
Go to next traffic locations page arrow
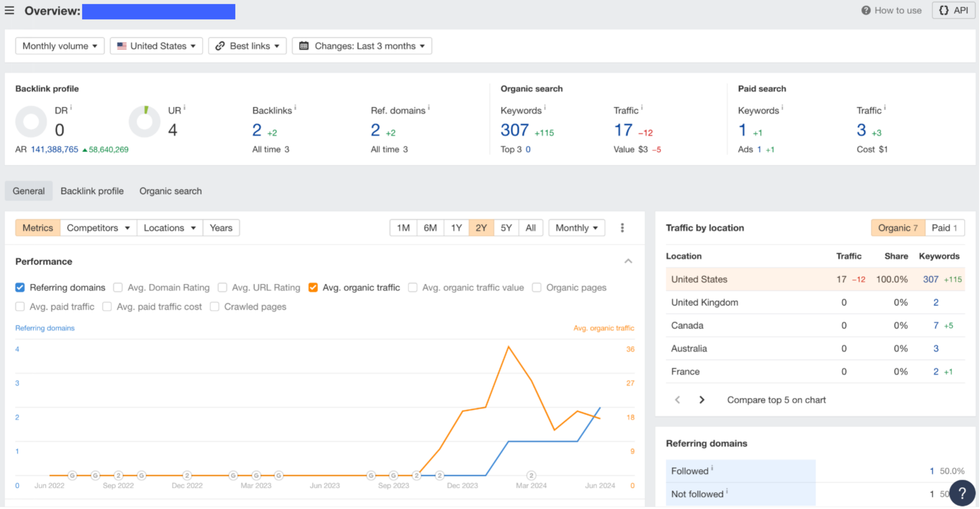coord(702,400)
